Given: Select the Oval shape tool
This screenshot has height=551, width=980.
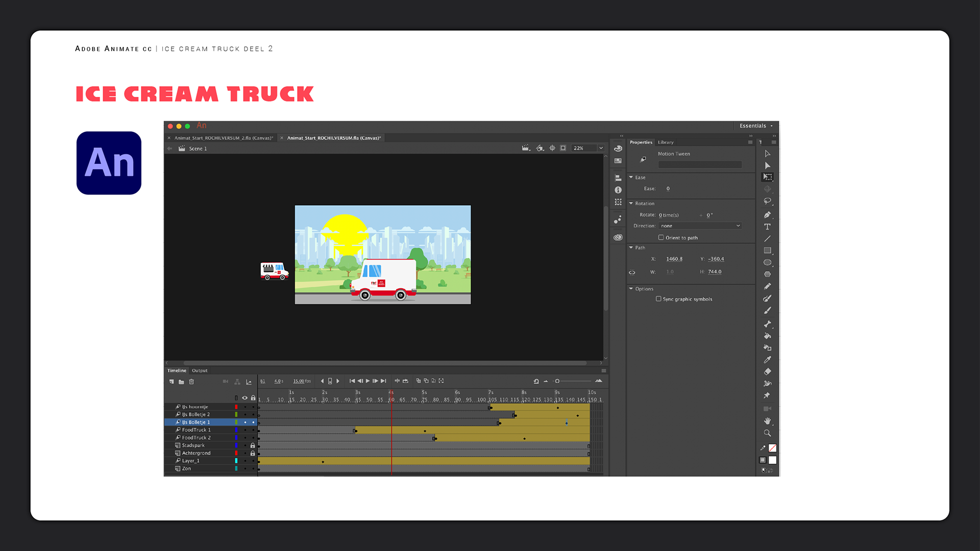Looking at the screenshot, I should coord(767,262).
